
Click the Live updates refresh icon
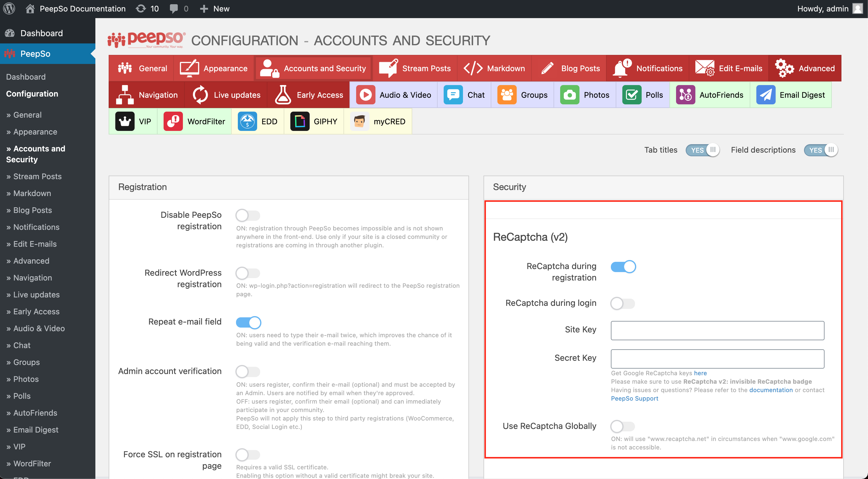pyautogui.click(x=200, y=95)
